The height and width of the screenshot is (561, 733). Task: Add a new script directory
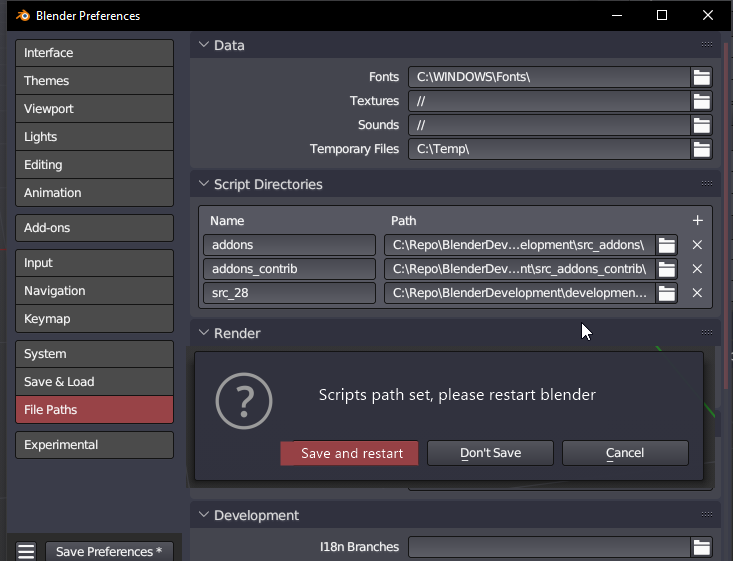pos(697,220)
